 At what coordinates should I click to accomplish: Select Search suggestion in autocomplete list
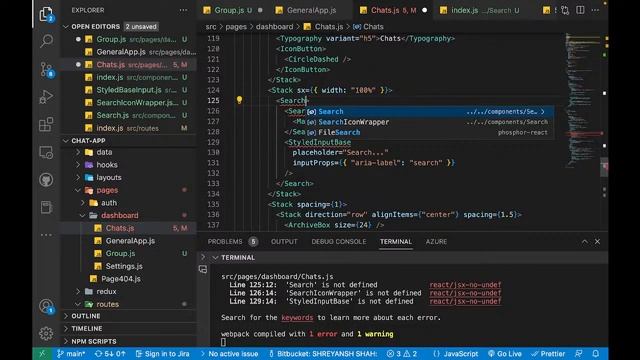[429, 111]
